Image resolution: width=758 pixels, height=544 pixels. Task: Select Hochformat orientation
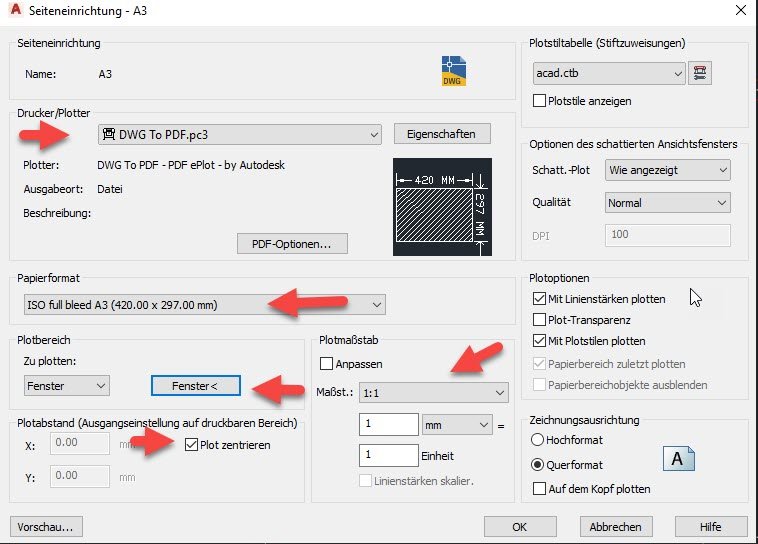pos(537,440)
